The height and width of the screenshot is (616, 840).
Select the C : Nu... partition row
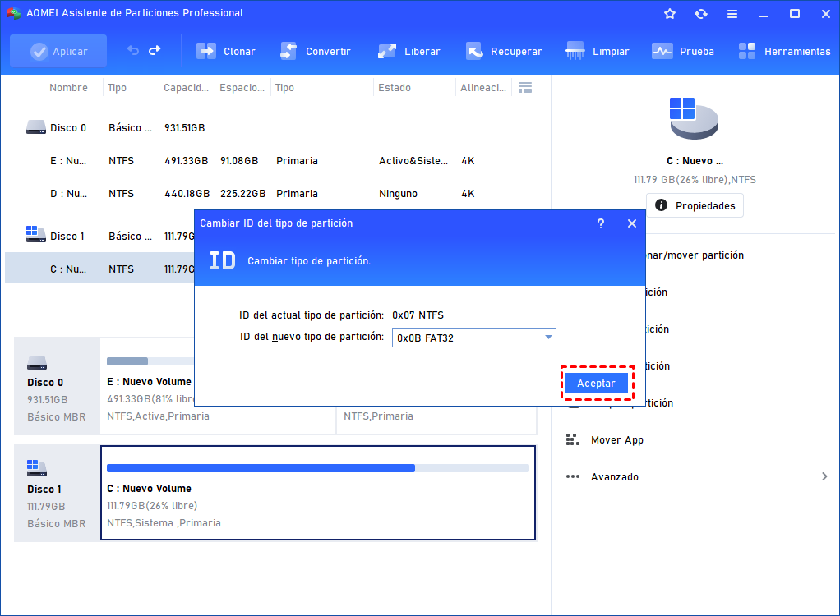pyautogui.click(x=99, y=269)
